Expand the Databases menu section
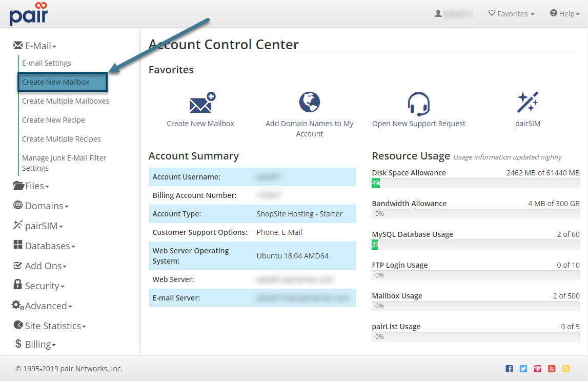 pyautogui.click(x=44, y=246)
